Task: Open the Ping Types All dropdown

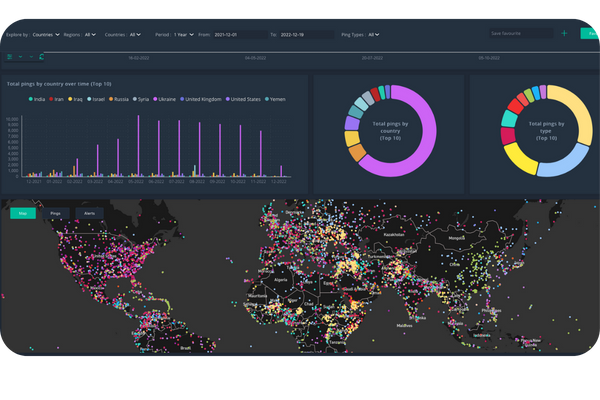Action: (x=373, y=34)
